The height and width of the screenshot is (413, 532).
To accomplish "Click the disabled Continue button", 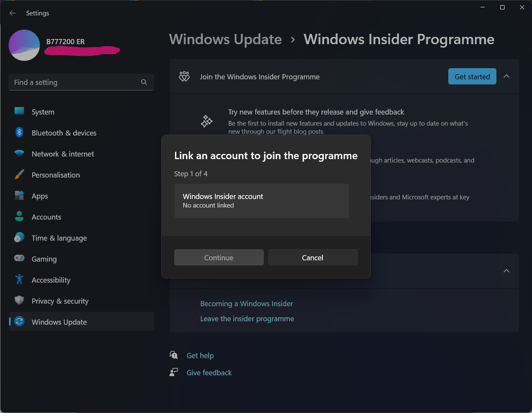I will pos(219,257).
